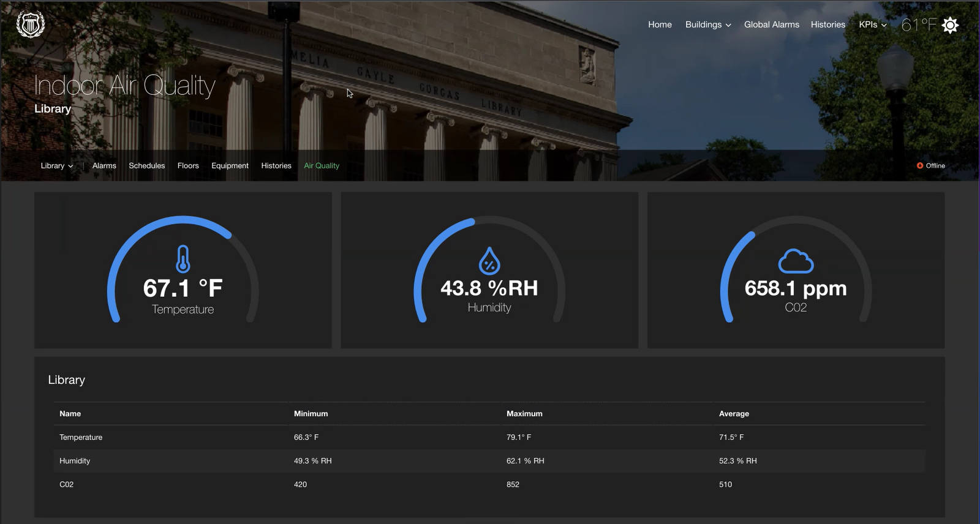
Task: Click the 43.8 %RH humidity gauge value
Action: (x=489, y=288)
